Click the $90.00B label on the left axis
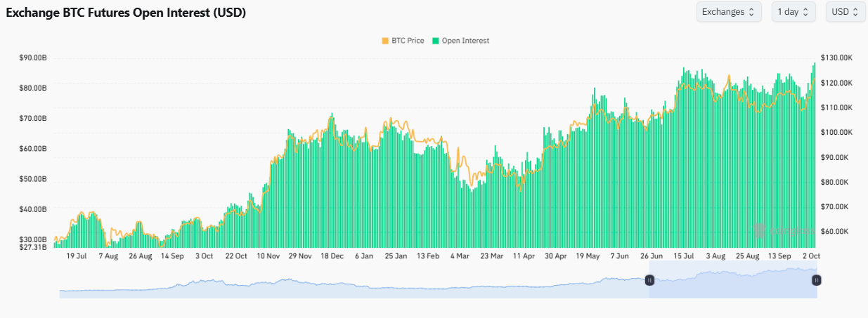 33,58
